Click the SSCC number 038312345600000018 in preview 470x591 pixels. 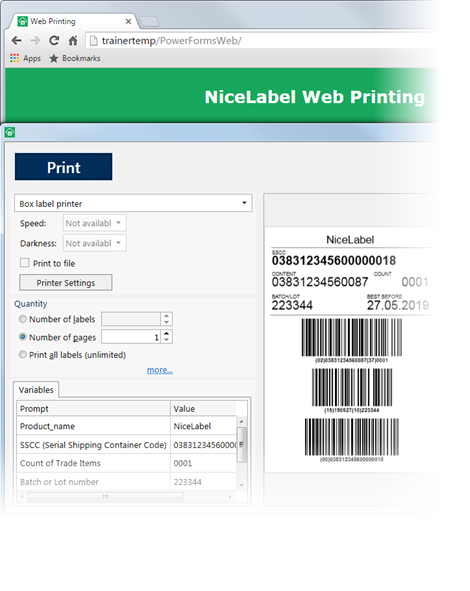click(334, 260)
